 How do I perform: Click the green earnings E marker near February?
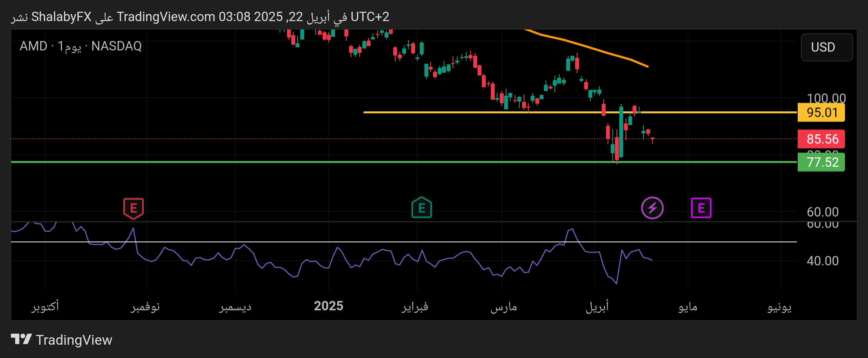pos(422,208)
